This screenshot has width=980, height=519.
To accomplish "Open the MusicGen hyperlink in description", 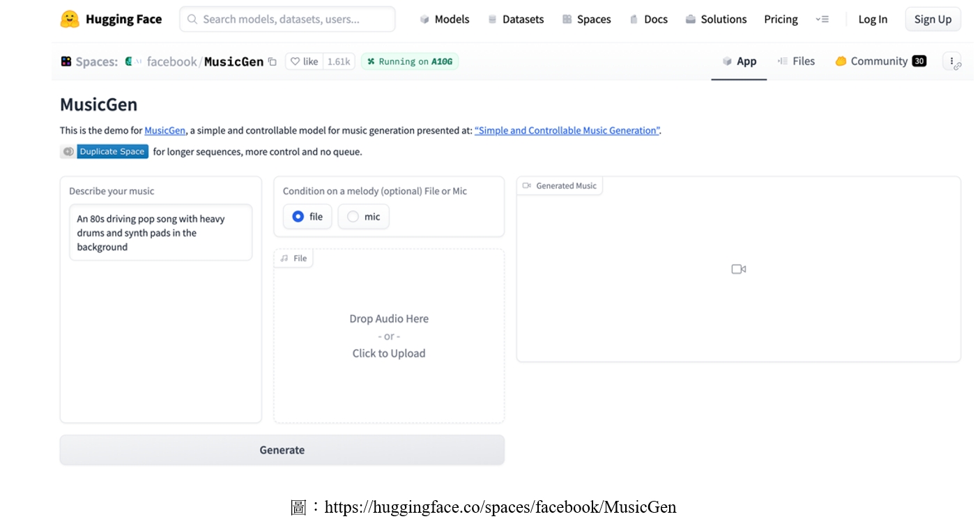I will (x=165, y=130).
